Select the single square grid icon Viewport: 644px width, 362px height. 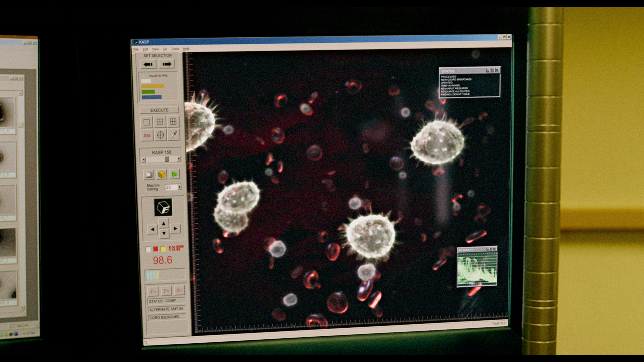147,122
